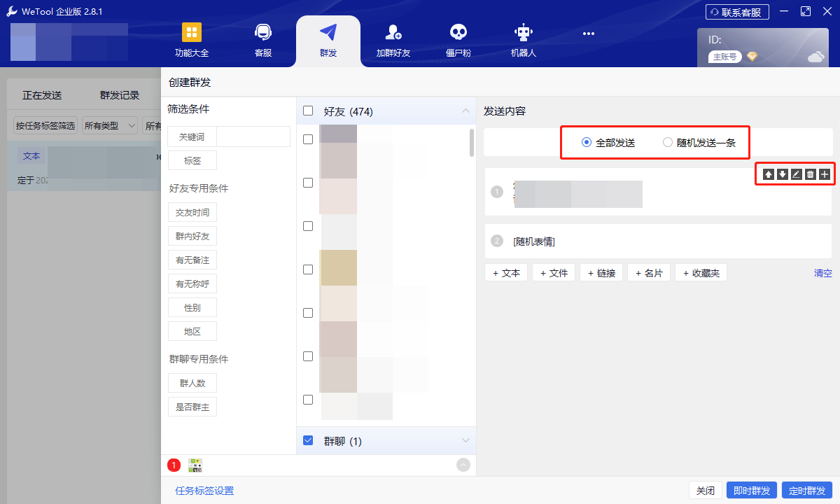Add a text message with + 文本

pyautogui.click(x=506, y=273)
